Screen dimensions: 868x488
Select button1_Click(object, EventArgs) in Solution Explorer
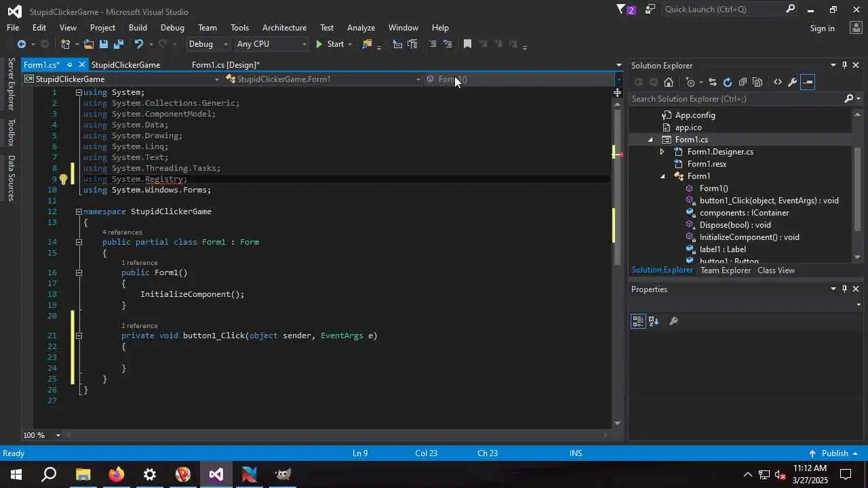769,201
